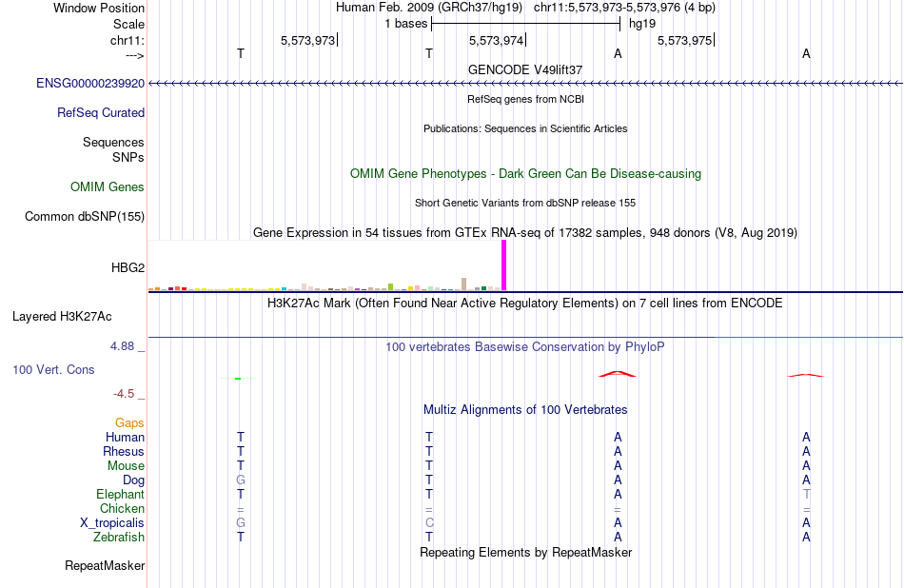Click the smaller red PhyloP mark at right
The width and height of the screenshot is (904, 588).
806,375
